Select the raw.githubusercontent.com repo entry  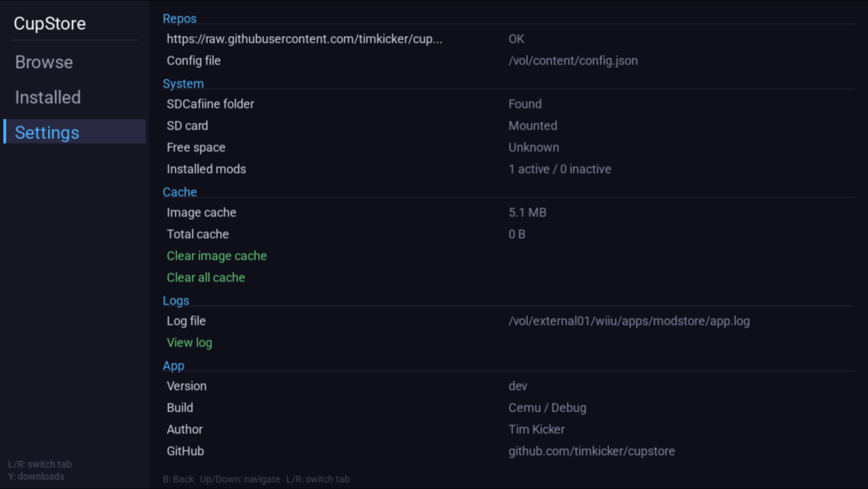tap(304, 39)
